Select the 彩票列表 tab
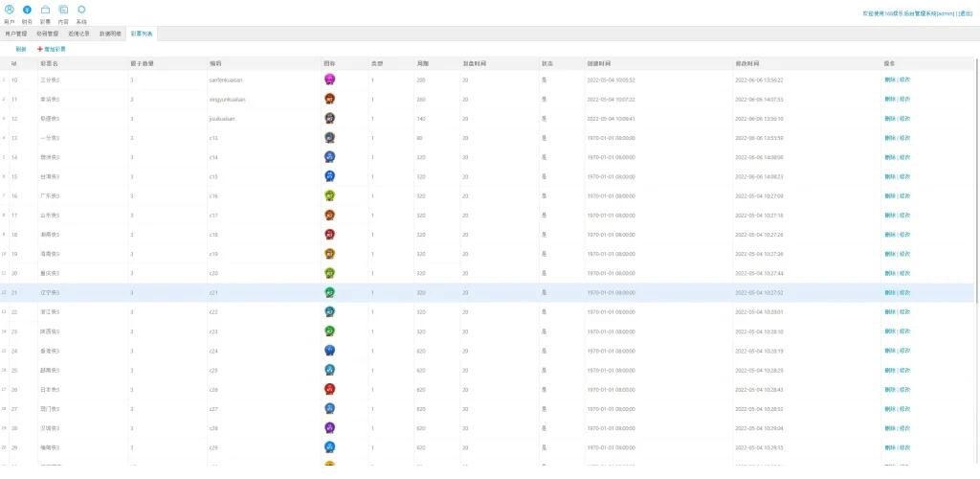Image resolution: width=980 pixels, height=479 pixels. (142, 34)
